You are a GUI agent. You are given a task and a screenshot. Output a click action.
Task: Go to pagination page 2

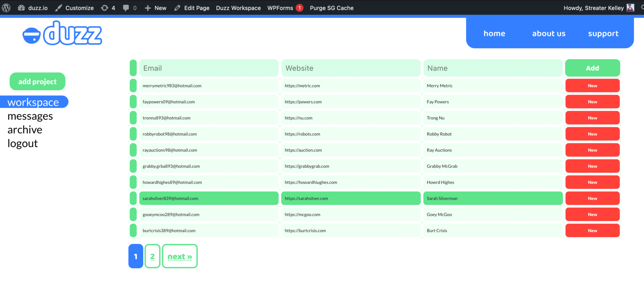point(153,256)
